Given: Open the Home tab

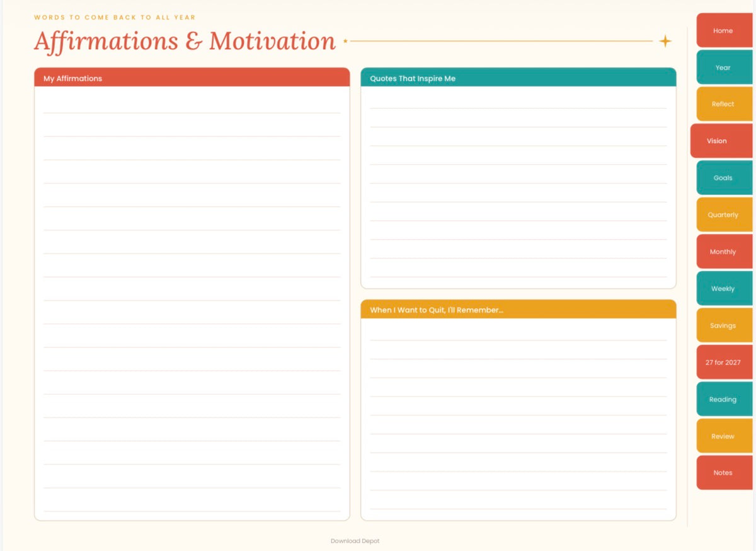Looking at the screenshot, I should click(724, 30).
